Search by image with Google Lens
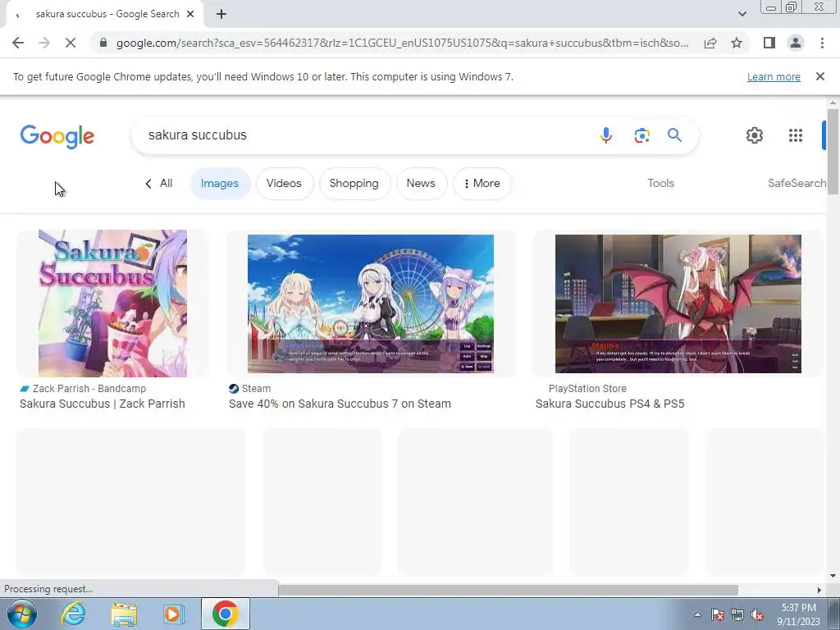Viewport: 840px width, 630px height. [x=641, y=135]
